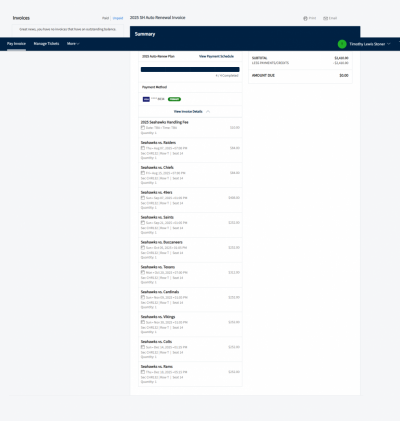400x421 pixels.
Task: Click the calendar icon for Seahawks vs. Buccaneers
Action: click(x=143, y=248)
